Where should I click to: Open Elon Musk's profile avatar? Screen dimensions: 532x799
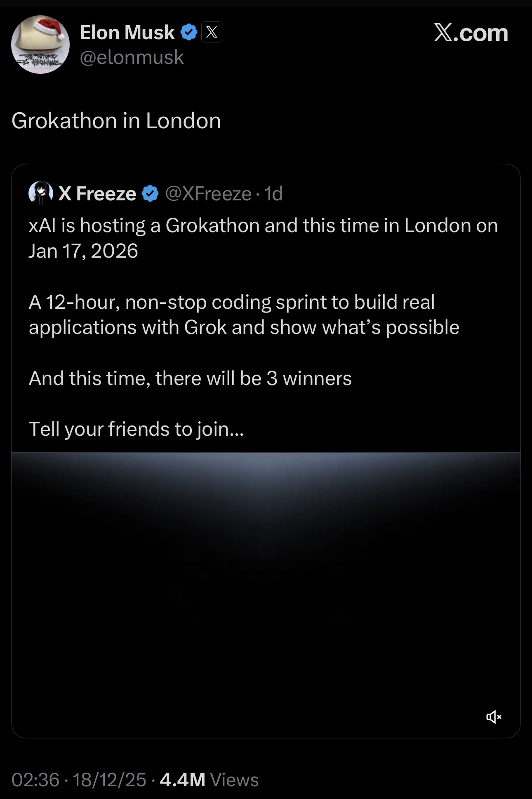coord(40,45)
